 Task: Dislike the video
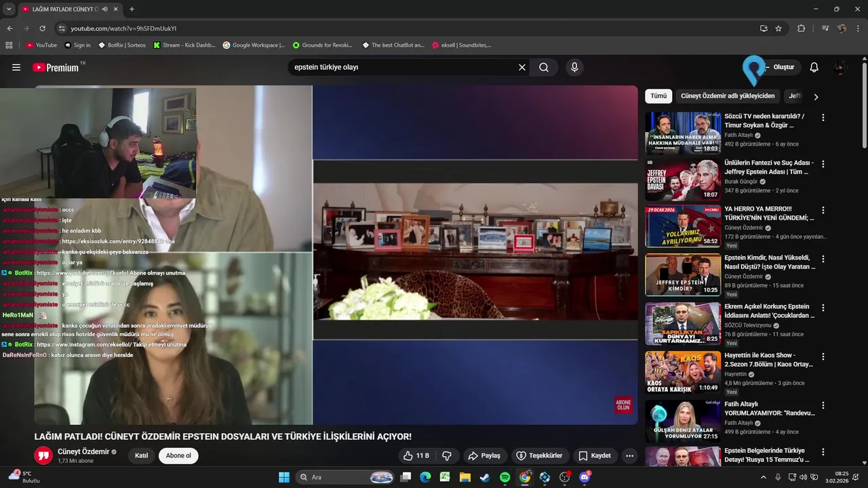pos(447,455)
